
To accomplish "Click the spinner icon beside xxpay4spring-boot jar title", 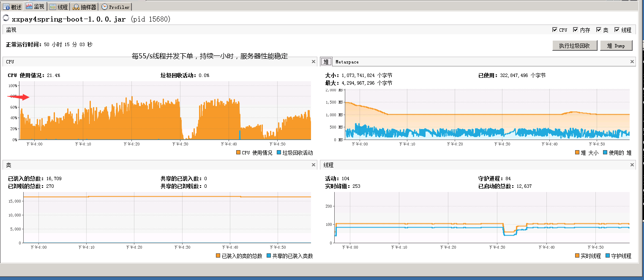I will (x=6, y=18).
